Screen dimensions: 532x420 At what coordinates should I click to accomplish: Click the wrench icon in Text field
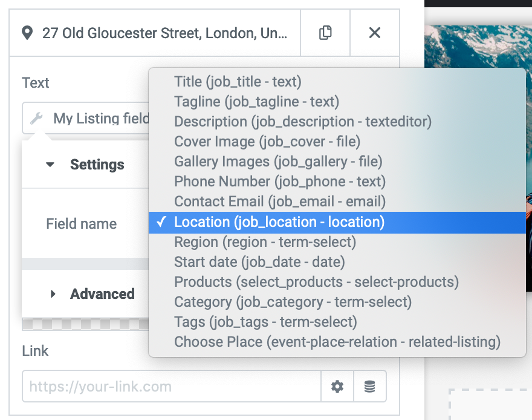(x=36, y=119)
